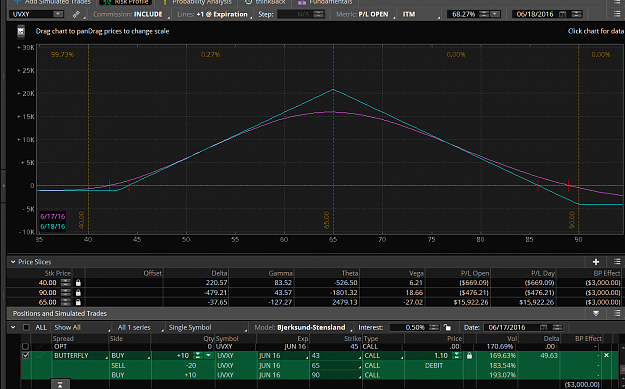625x389 pixels.
Task: Adjust the 06/18/2016 date stepper
Action: click(576, 14)
